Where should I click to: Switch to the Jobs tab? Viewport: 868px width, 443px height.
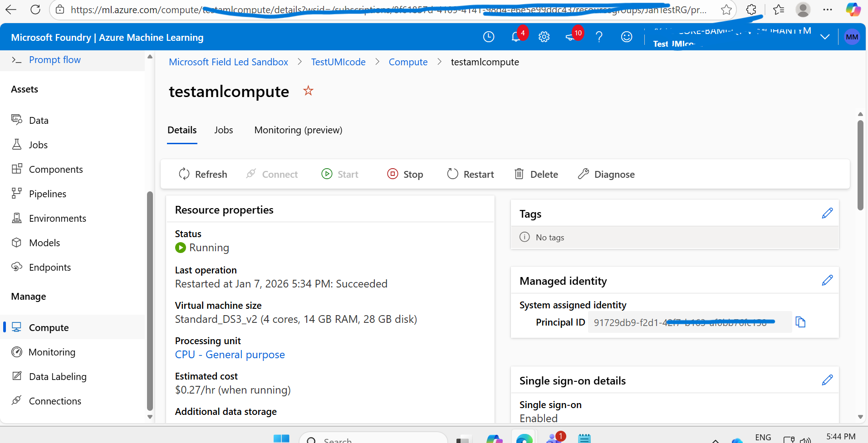(224, 130)
